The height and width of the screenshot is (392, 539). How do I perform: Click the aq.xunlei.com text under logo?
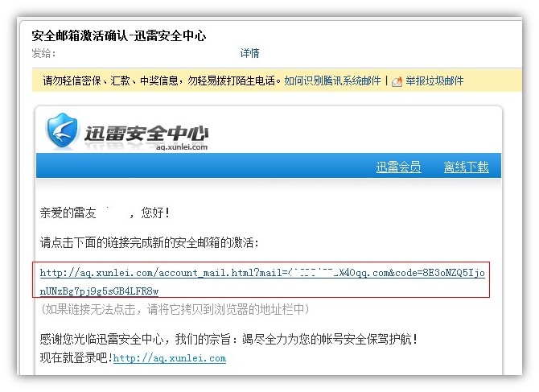tap(182, 147)
